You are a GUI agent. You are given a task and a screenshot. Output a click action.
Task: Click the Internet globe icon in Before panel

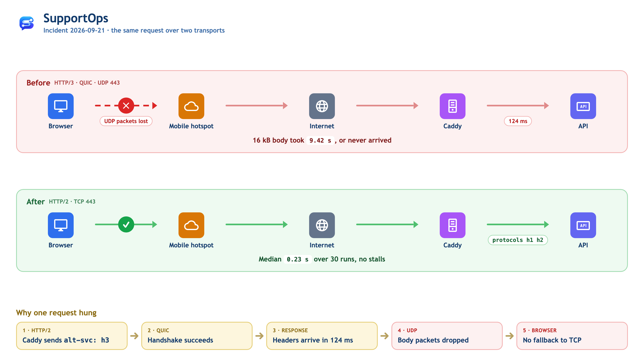tap(322, 106)
